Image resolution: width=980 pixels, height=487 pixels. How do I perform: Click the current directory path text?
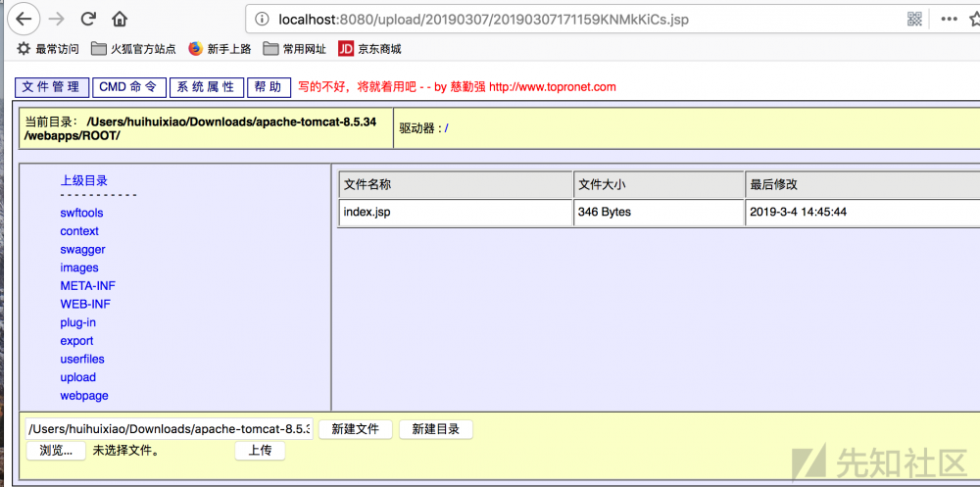(201, 128)
